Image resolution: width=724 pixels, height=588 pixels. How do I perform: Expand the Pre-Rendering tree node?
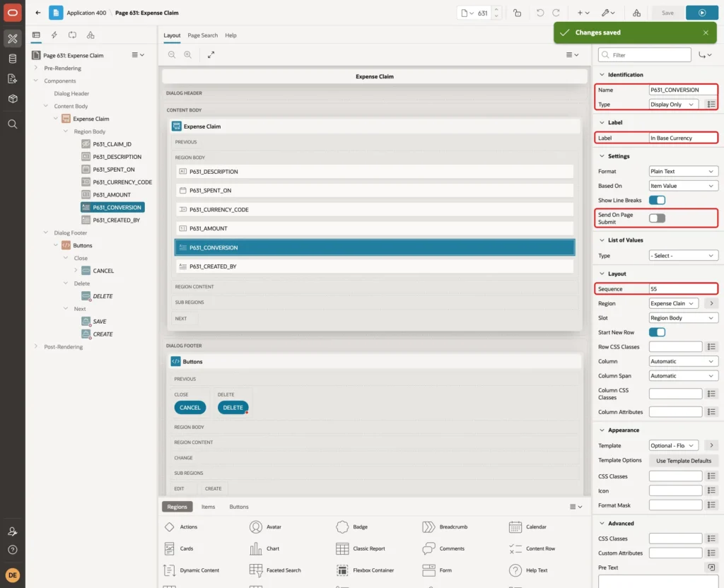[36, 68]
